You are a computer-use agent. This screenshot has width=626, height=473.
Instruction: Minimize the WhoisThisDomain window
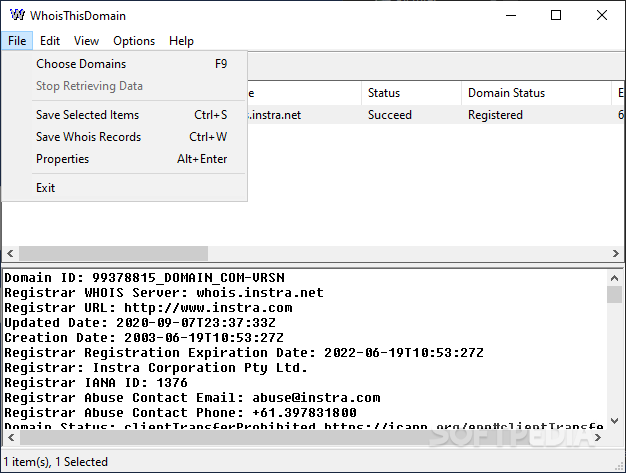click(511, 16)
